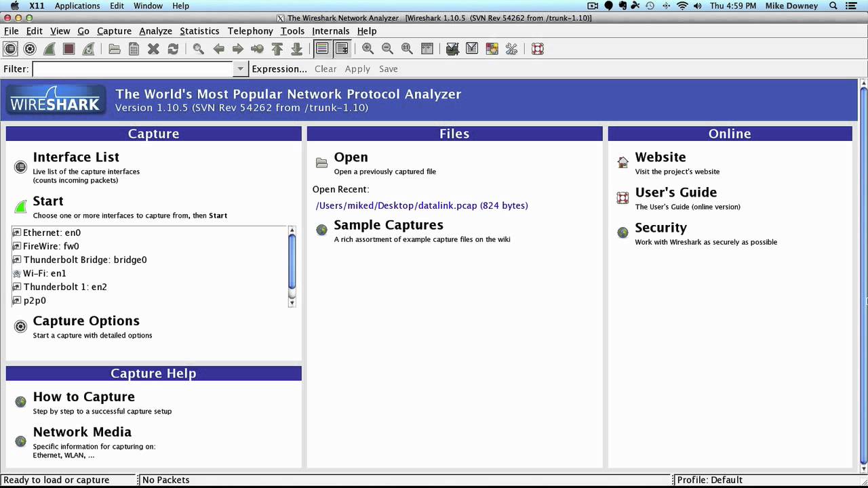This screenshot has height=488, width=868.
Task: Open Sample Captures link
Action: pos(389,225)
